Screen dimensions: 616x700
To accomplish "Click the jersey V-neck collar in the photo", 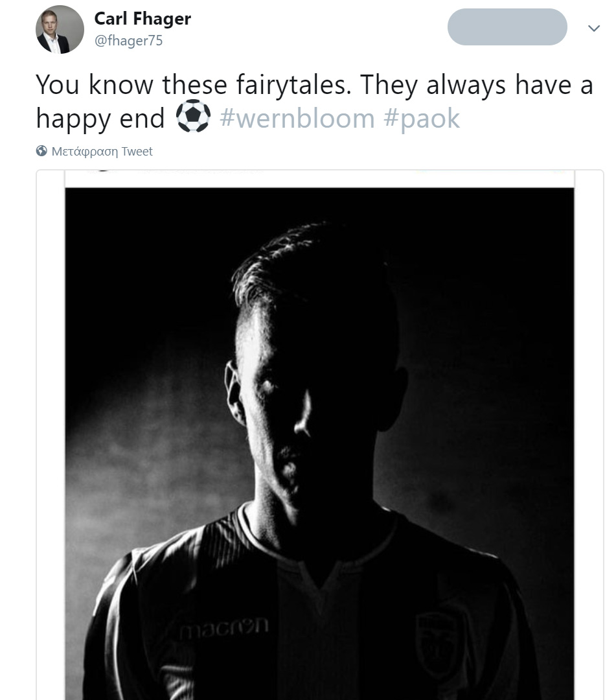I will coord(319,577).
